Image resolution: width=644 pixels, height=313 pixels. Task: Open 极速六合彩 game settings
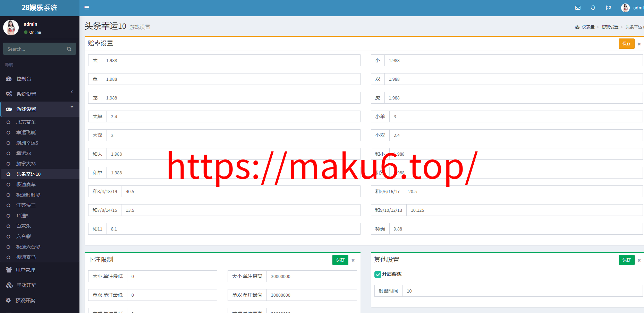[28, 247]
